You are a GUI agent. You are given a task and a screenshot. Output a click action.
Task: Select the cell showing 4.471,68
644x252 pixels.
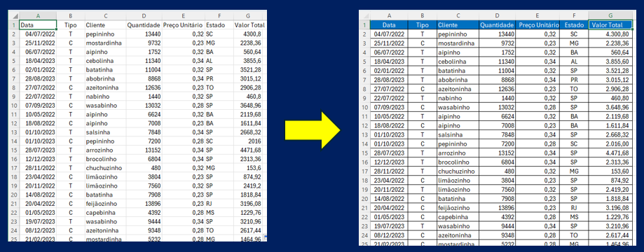611,153
